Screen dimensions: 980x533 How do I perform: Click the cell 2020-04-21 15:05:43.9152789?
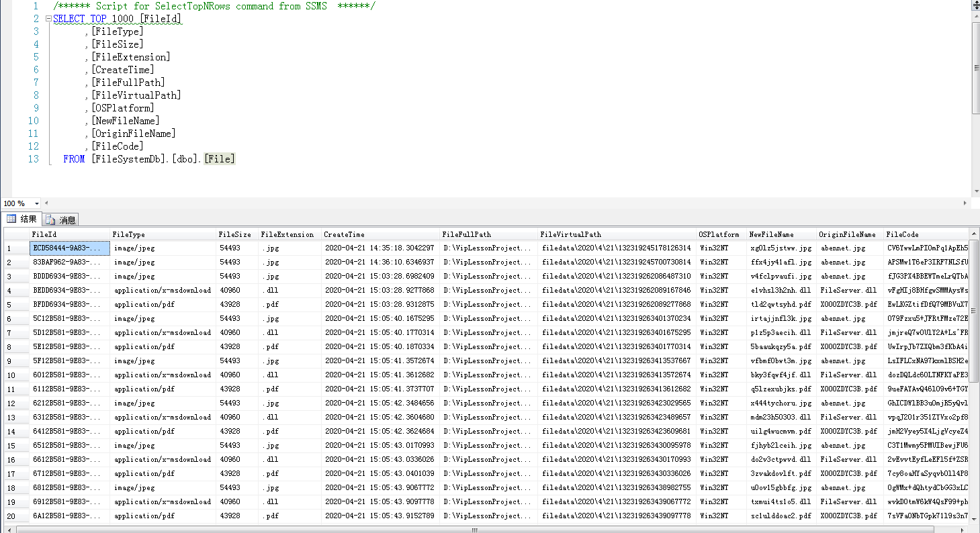click(x=380, y=516)
